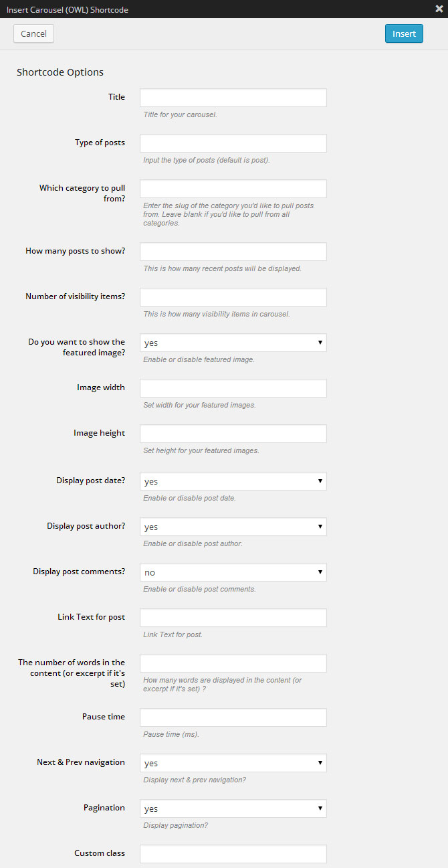Focus the Title input field
The image size is (448, 868).
coord(233,98)
